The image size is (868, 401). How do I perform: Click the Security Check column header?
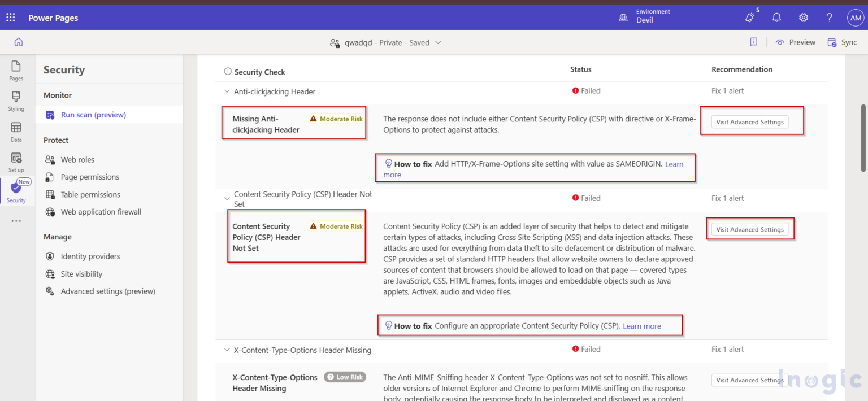tap(260, 72)
